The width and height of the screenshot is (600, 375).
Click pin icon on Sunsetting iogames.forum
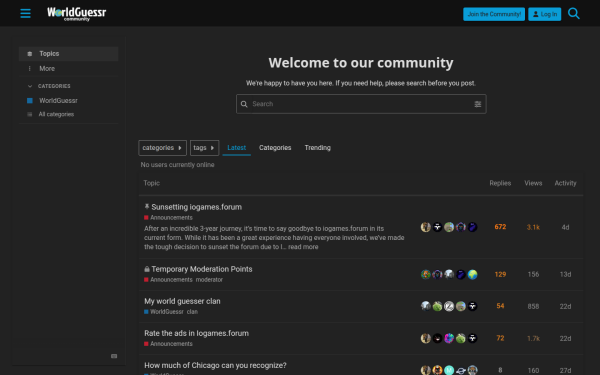147,207
